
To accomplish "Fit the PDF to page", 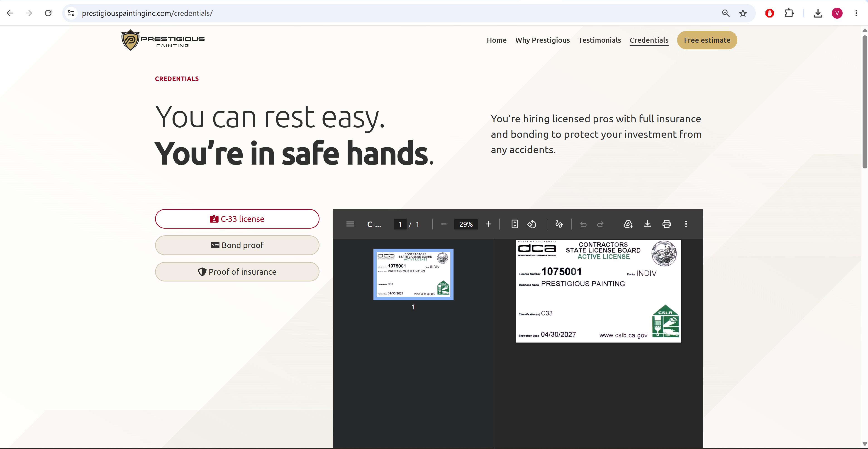I will tap(514, 224).
